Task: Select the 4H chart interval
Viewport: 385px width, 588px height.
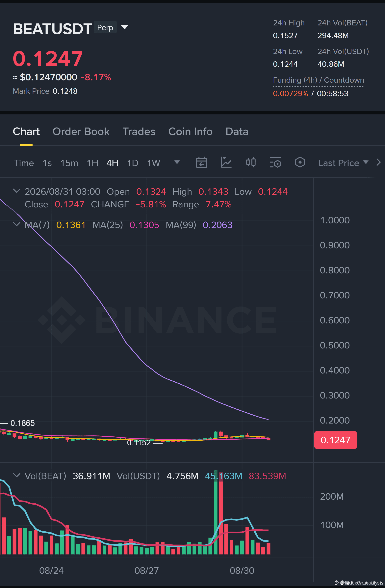Action: pyautogui.click(x=112, y=163)
